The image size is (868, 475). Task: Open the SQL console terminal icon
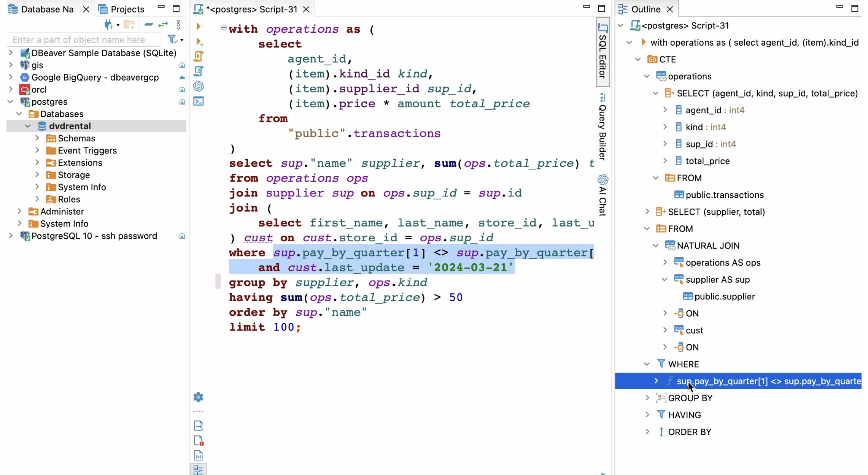(199, 101)
